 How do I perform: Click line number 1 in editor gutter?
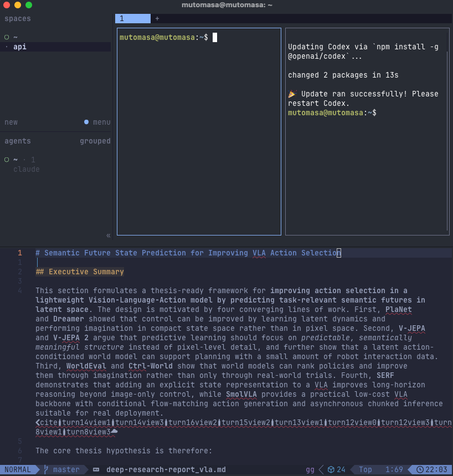(20, 253)
